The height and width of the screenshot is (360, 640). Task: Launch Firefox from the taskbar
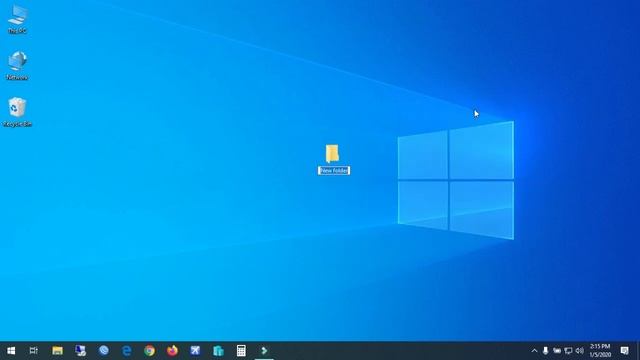point(172,351)
